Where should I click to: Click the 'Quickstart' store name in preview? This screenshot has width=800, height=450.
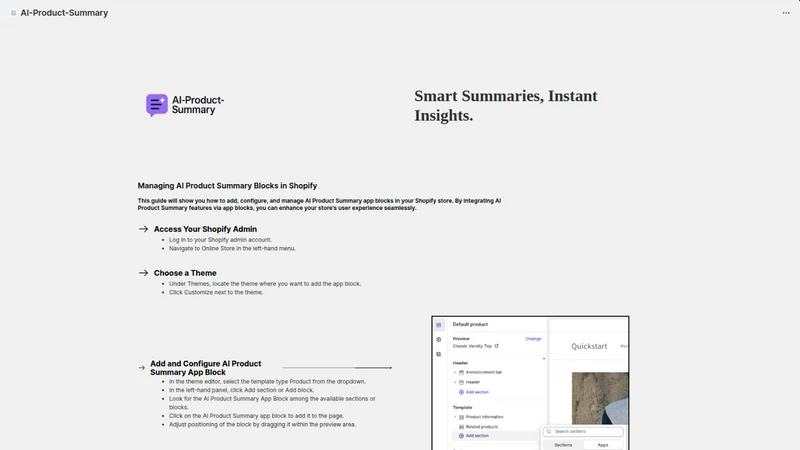pyautogui.click(x=589, y=346)
